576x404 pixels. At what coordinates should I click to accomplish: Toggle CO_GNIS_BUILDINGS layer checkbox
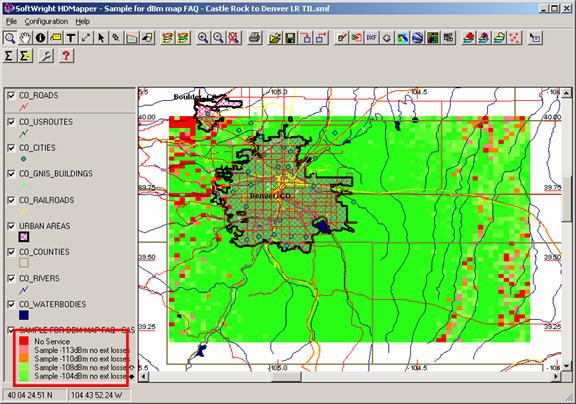(x=11, y=174)
